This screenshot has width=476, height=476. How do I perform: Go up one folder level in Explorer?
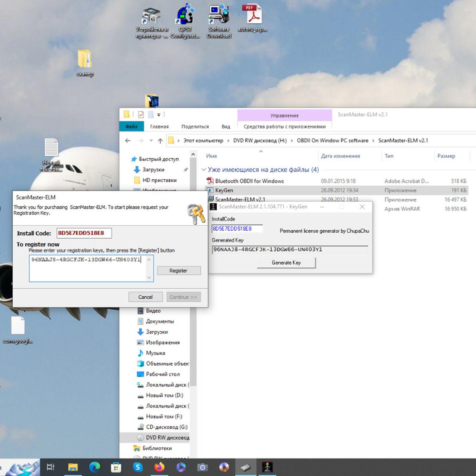(160, 141)
